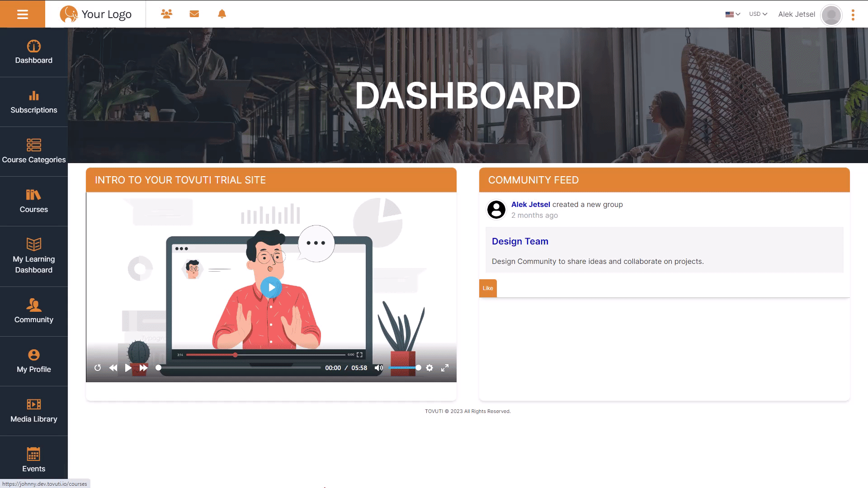This screenshot has height=488, width=868.
Task: Open My Learning Dashboard book icon
Action: tap(34, 244)
